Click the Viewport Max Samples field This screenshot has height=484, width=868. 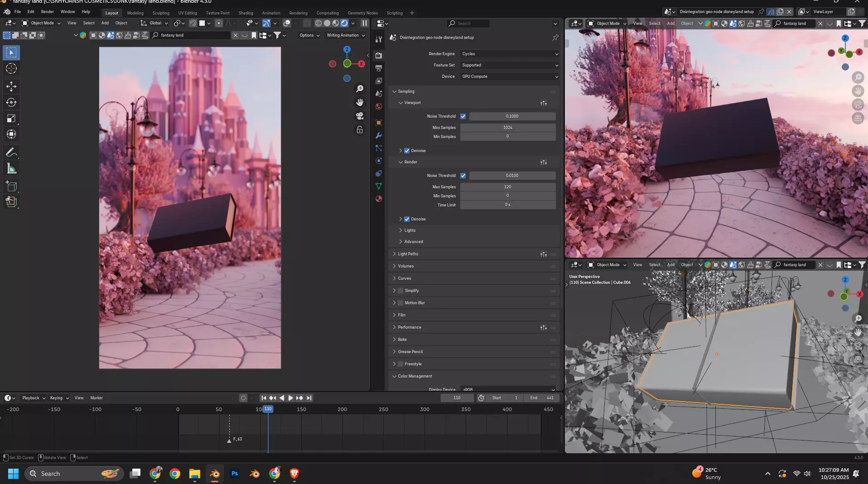pyautogui.click(x=508, y=128)
